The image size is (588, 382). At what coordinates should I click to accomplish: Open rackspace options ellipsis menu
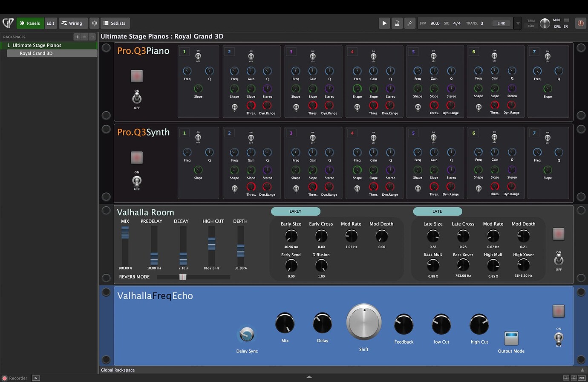92,37
